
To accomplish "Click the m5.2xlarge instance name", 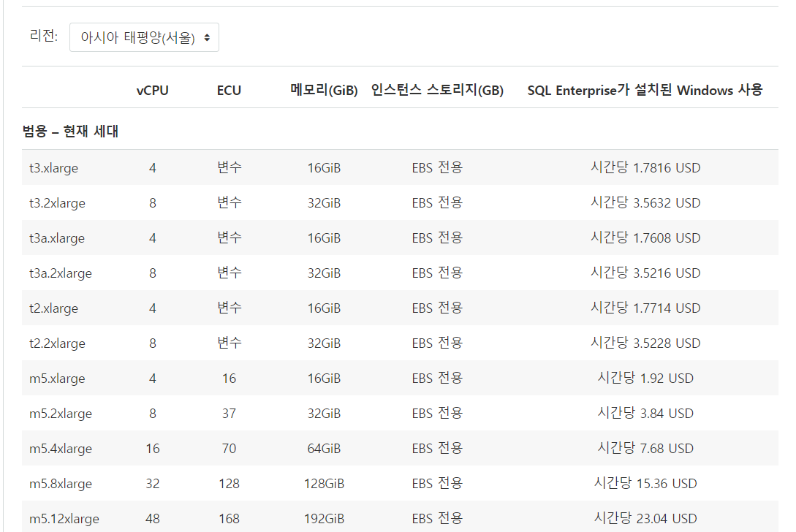I will click(x=61, y=414).
